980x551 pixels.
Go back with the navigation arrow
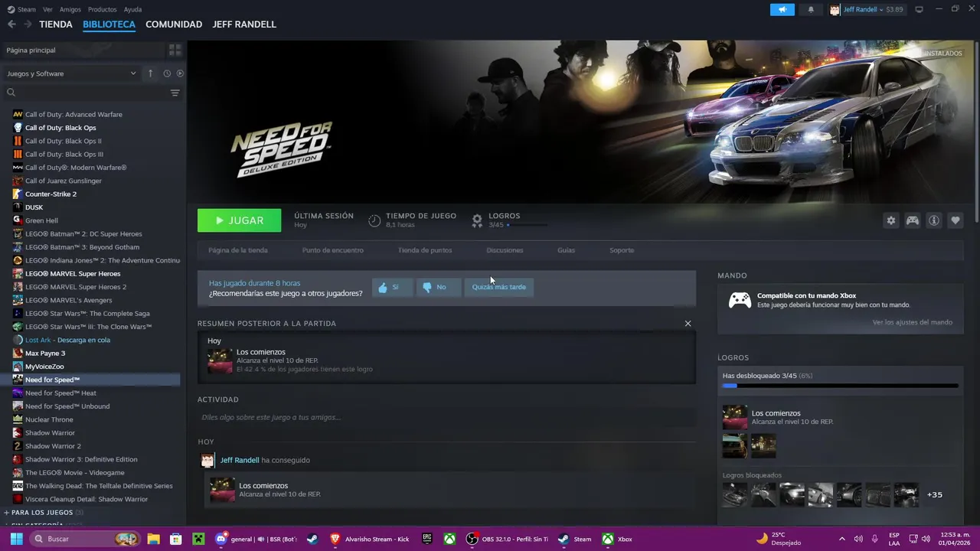[11, 24]
